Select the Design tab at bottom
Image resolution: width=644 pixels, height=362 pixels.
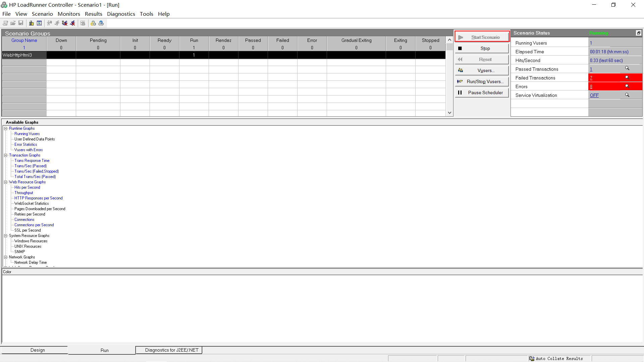click(38, 350)
